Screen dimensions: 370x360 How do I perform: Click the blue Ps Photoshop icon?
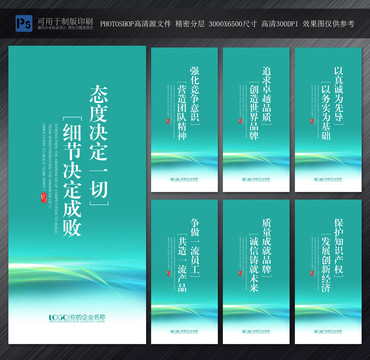[x=24, y=23]
